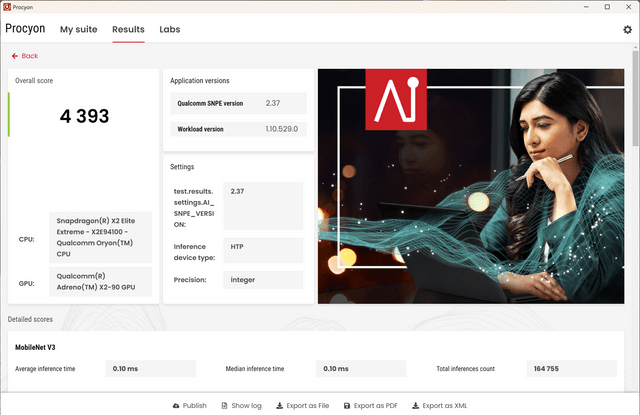640x415 pixels.
Task: Click the AI_SNPE_VERSION setting value 2.37
Action: coord(263,206)
